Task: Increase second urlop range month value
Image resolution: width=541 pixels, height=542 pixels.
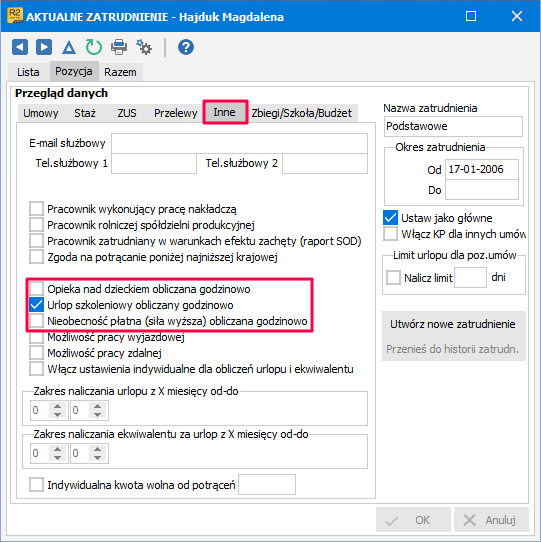Action: 97,406
